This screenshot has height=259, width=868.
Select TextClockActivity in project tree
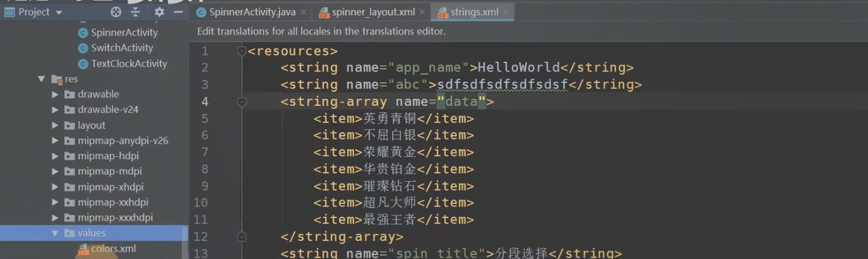coord(129,63)
